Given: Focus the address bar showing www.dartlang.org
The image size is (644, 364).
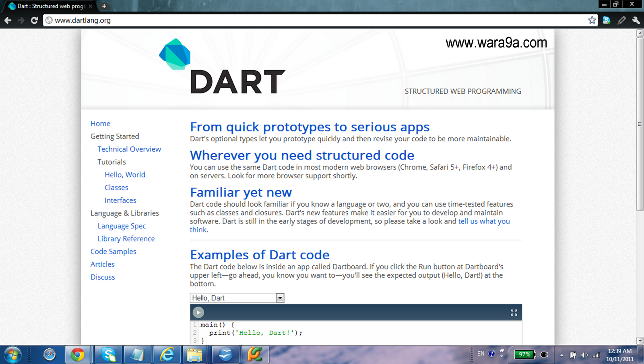Looking at the screenshot, I should pyautogui.click(x=320, y=20).
